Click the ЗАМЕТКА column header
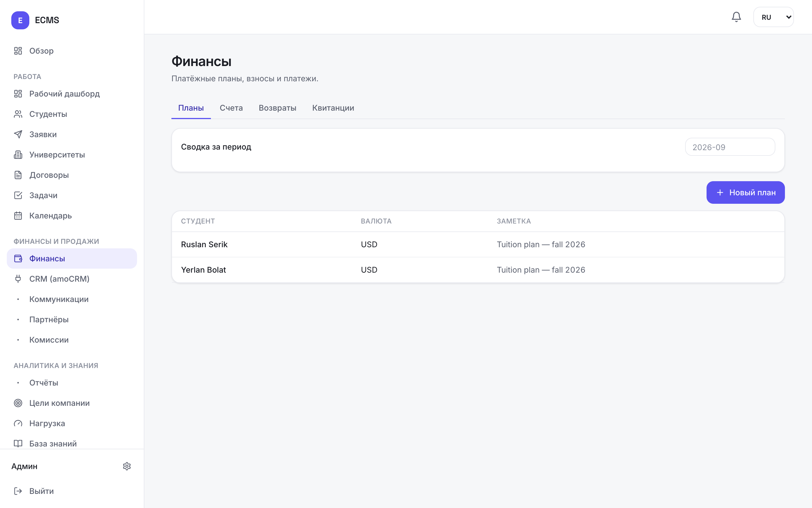Viewport: 812px width, 508px height. [514, 221]
